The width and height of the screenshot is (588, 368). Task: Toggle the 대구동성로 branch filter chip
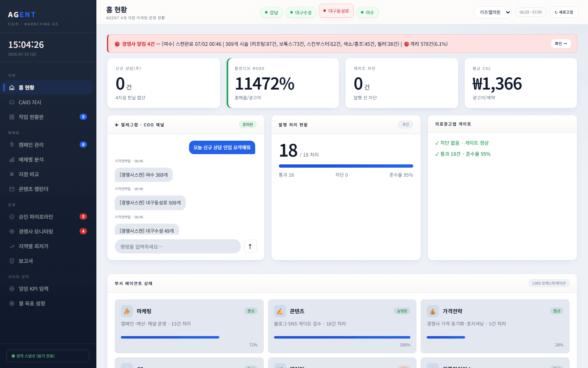click(x=336, y=11)
